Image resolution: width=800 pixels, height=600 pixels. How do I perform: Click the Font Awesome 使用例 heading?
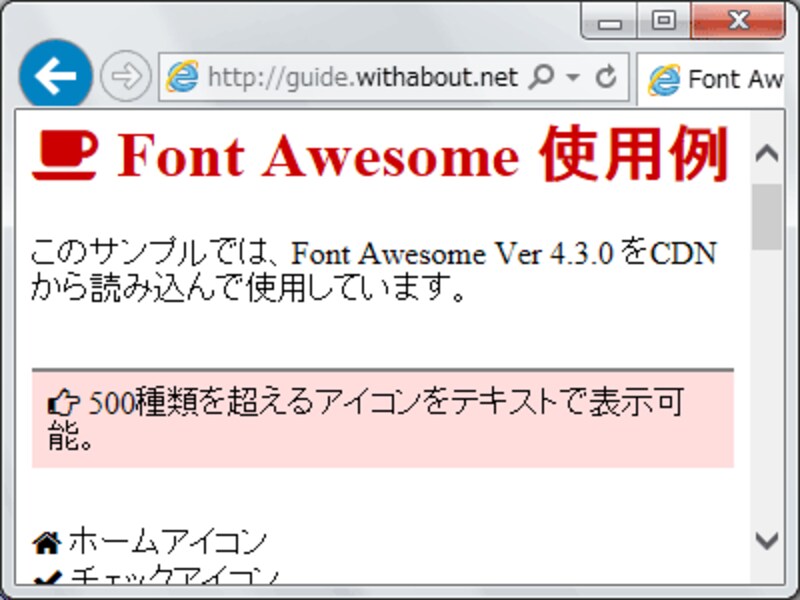(423, 155)
